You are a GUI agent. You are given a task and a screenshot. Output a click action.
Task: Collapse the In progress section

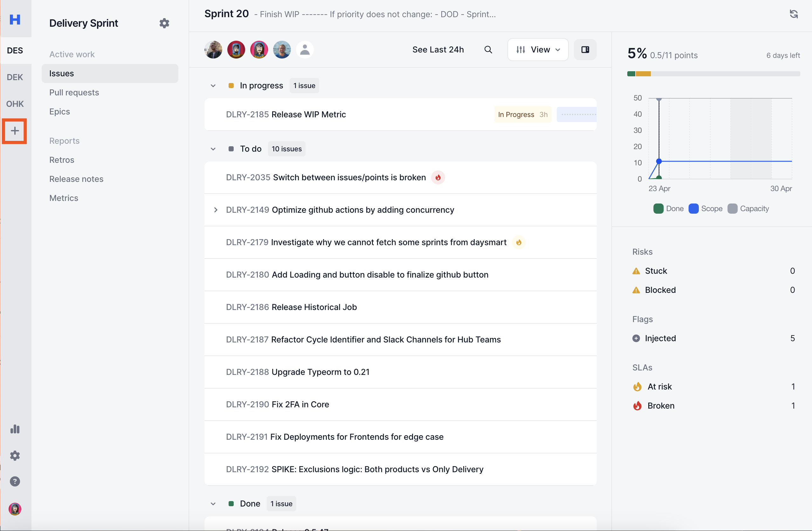pos(213,86)
